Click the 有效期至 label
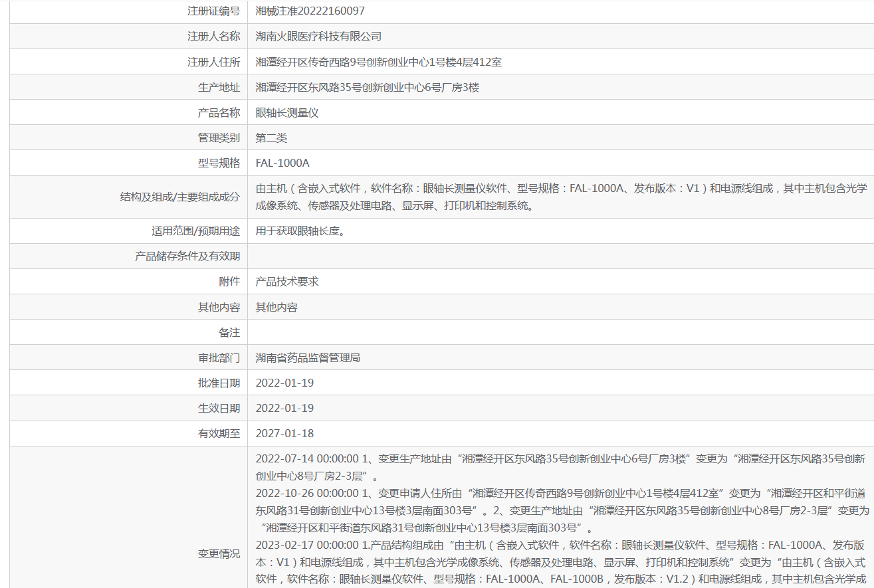874x588 pixels. pyautogui.click(x=219, y=433)
